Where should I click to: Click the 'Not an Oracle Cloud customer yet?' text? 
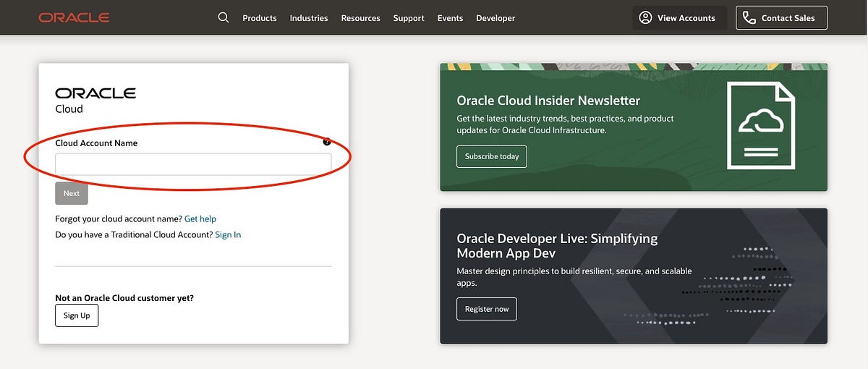[x=124, y=297]
